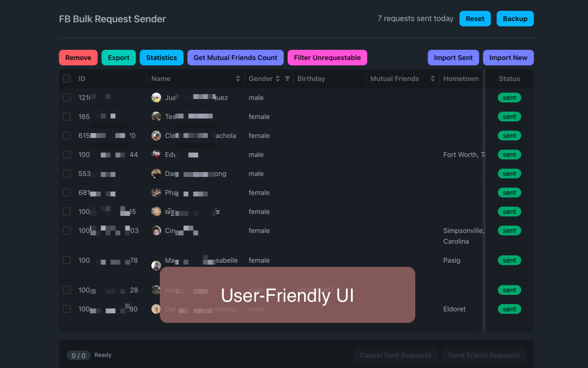This screenshot has width=588, height=368.
Task: Click the Import Sent button
Action: (x=453, y=57)
